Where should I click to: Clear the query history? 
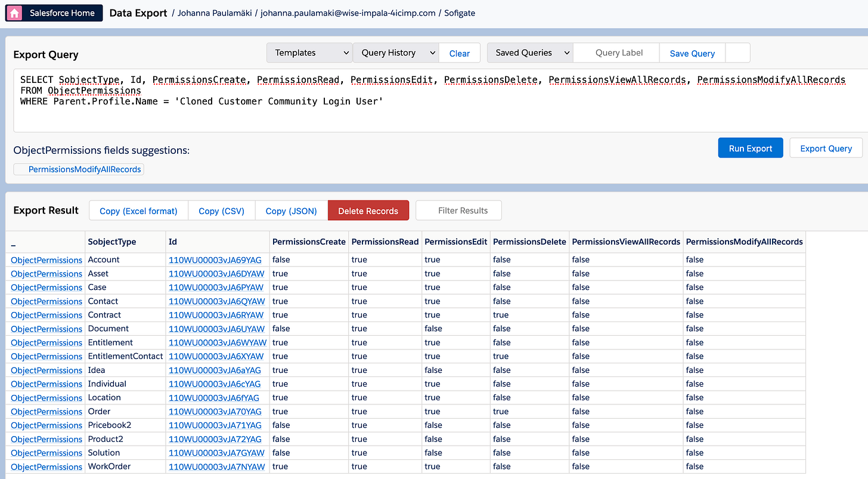coord(459,53)
